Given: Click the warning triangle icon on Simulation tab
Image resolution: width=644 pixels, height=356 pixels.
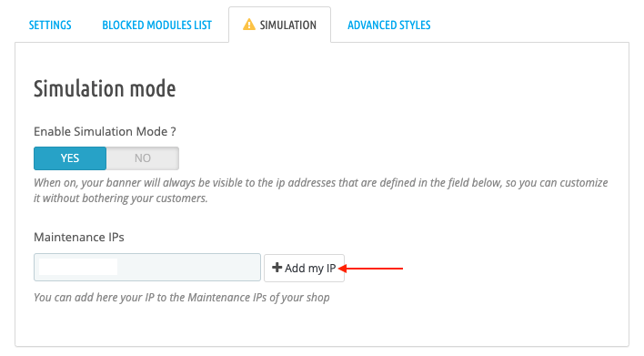Looking at the screenshot, I should 249,25.
